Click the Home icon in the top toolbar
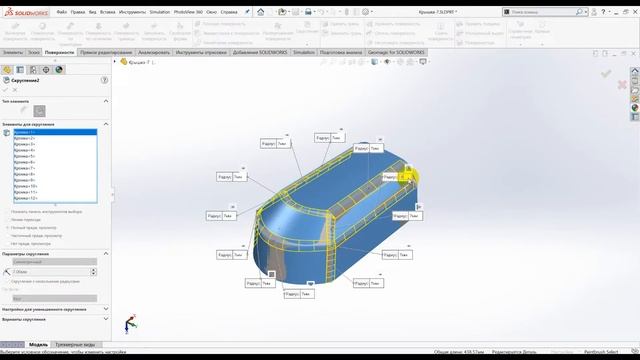Screen dimensions: 640x360 (x=260, y=12)
